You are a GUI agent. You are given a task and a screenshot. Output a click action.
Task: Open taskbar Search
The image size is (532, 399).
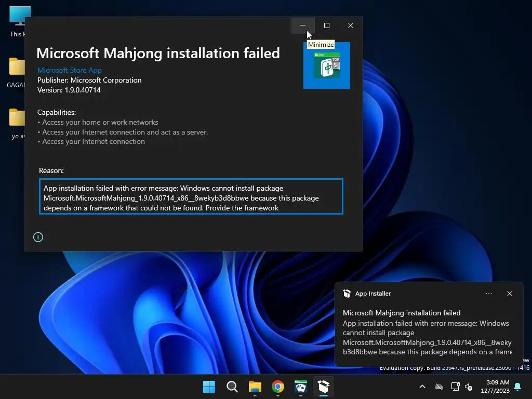pos(232,387)
